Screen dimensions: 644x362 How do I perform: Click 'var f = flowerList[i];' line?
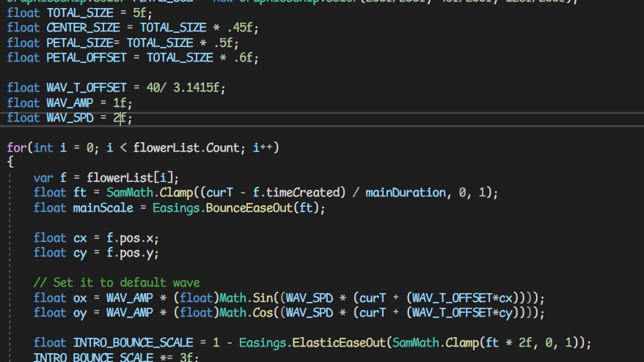pyautogui.click(x=106, y=178)
